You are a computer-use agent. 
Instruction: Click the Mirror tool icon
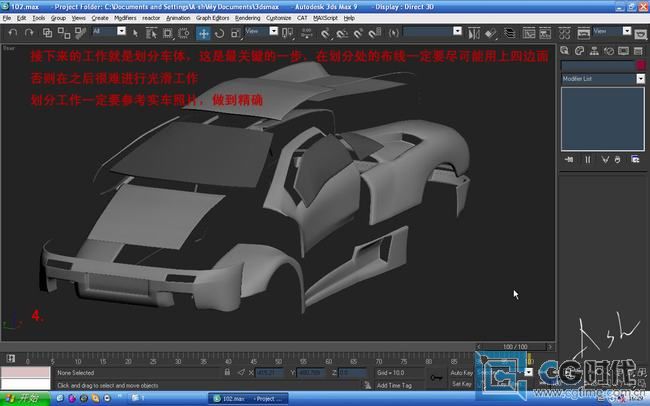(473, 33)
